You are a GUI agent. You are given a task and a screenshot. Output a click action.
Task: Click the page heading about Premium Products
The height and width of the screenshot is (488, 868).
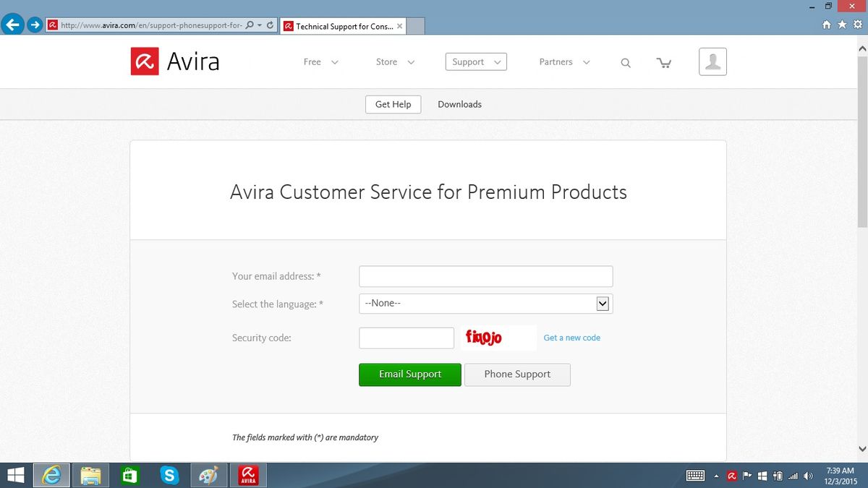[x=428, y=192]
